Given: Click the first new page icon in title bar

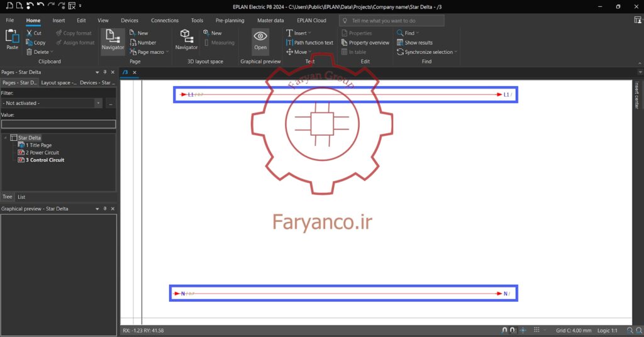Looking at the screenshot, I should pyautogui.click(x=9, y=5).
